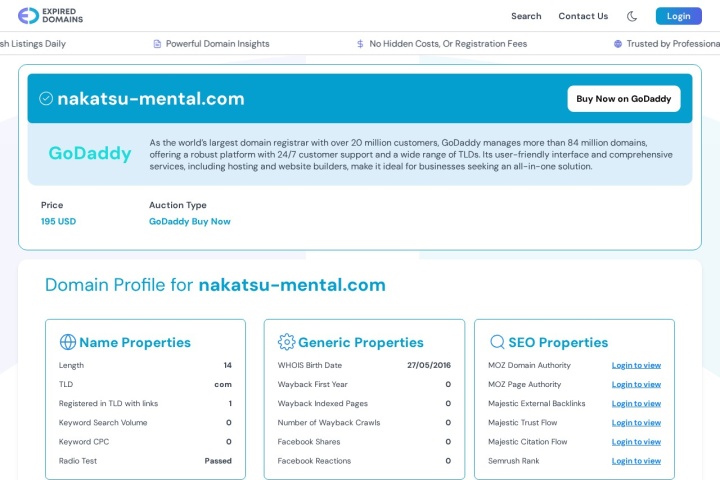Viewport: 720px width, 480px height.
Task: Click Buy Now on GoDaddy button
Action: tap(624, 99)
